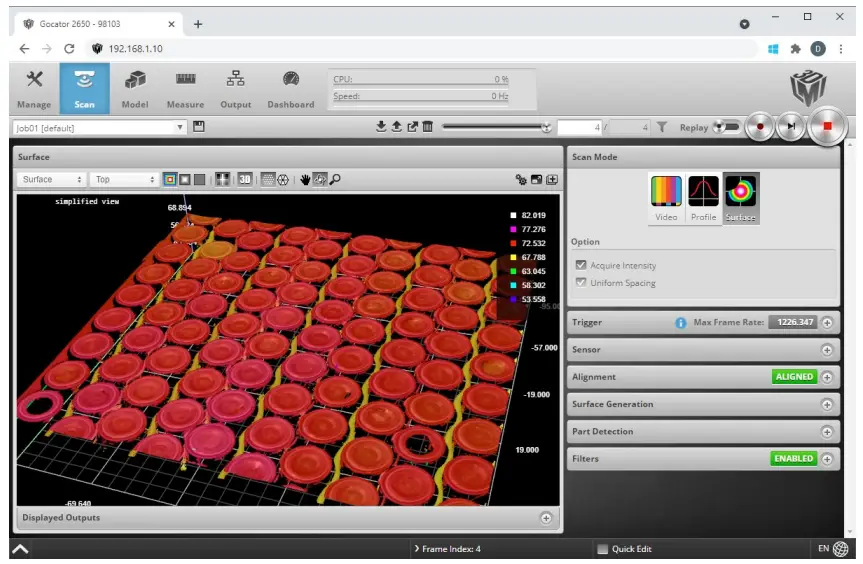Open the Job01 [default] job dropdown
Screen dimensions: 863x564
click(99, 128)
